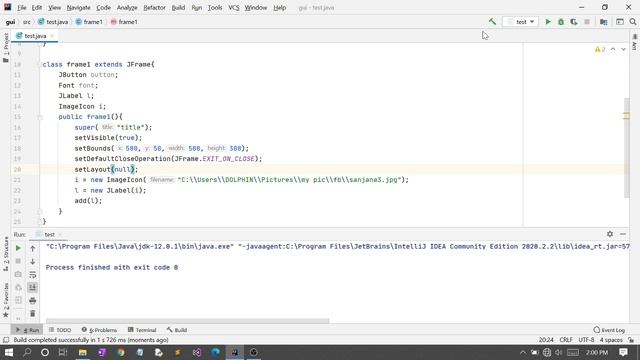Image resolution: width=640 pixels, height=360 pixels.
Task: Click the UTF-8 encoding widget
Action: point(586,340)
